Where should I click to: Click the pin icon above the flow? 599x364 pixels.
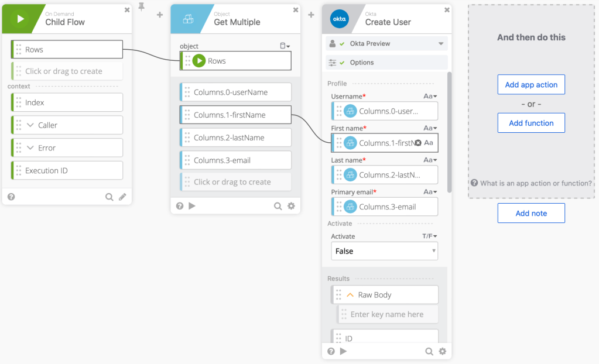point(141,7)
